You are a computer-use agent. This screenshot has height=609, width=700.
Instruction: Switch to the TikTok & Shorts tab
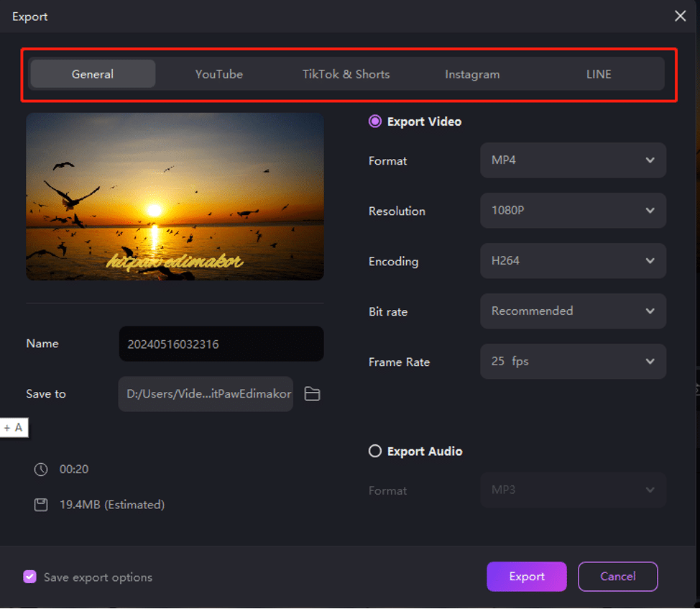346,74
